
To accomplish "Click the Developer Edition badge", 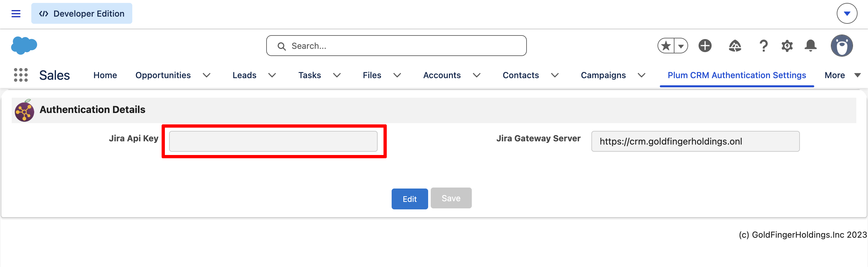I will 81,13.
